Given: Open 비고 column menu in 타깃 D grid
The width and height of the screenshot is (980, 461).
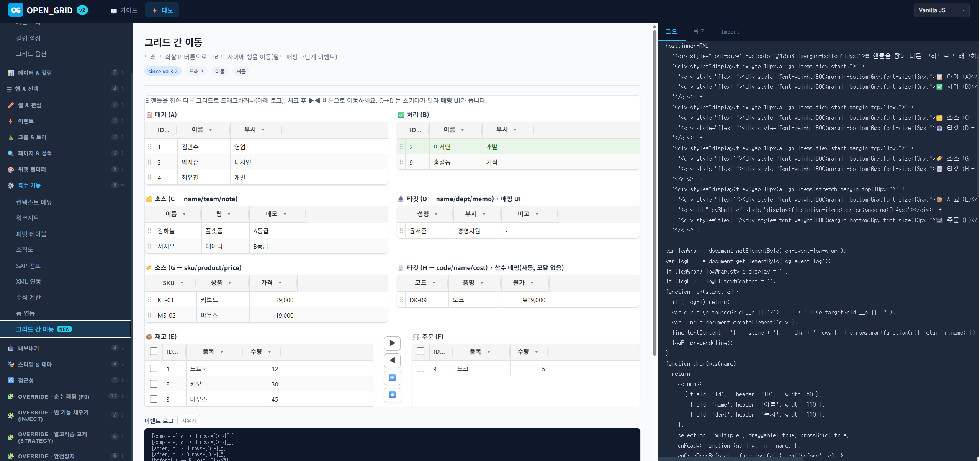Looking at the screenshot, I should 537,214.
